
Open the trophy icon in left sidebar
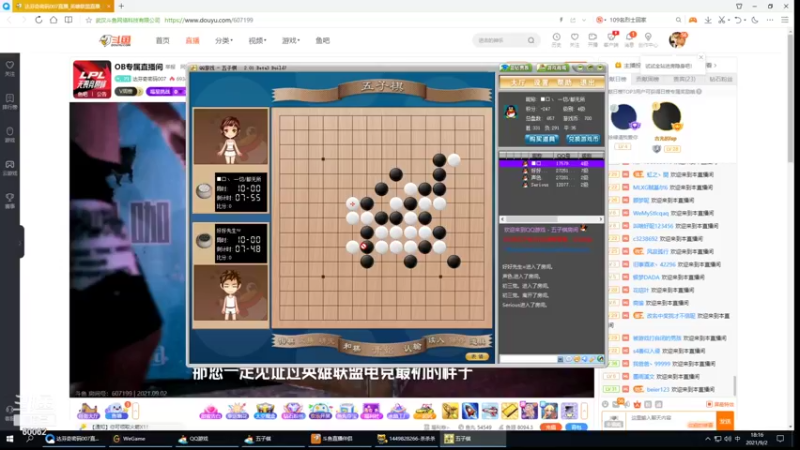point(10,201)
